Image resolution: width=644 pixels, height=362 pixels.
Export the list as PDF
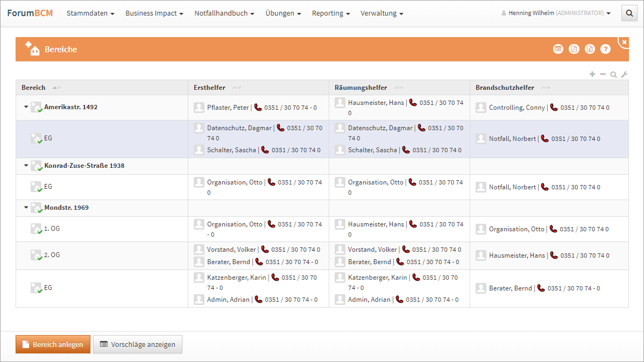pyautogui.click(x=574, y=49)
